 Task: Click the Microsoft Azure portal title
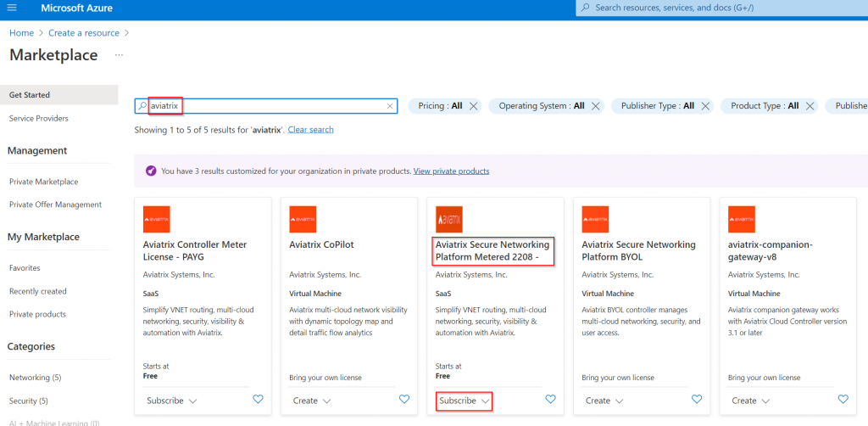click(77, 8)
